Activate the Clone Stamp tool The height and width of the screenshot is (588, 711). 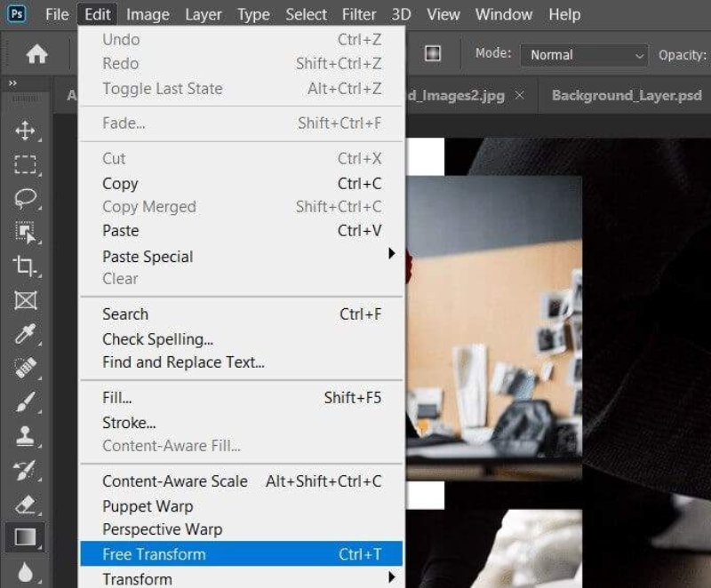click(25, 436)
